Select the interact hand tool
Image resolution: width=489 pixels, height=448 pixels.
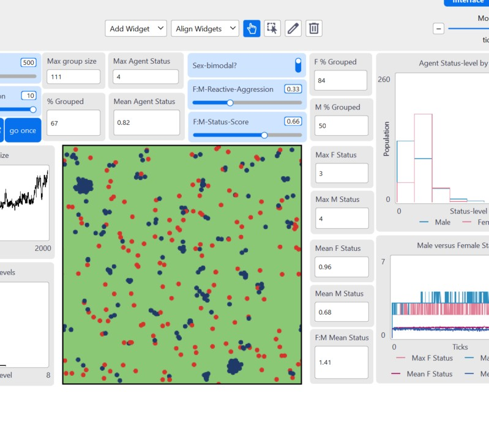(x=252, y=29)
